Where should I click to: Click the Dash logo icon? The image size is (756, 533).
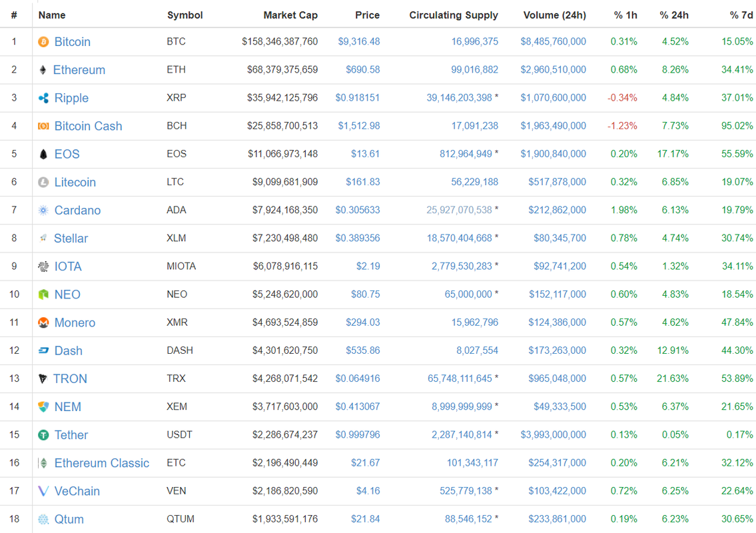pyautogui.click(x=43, y=350)
